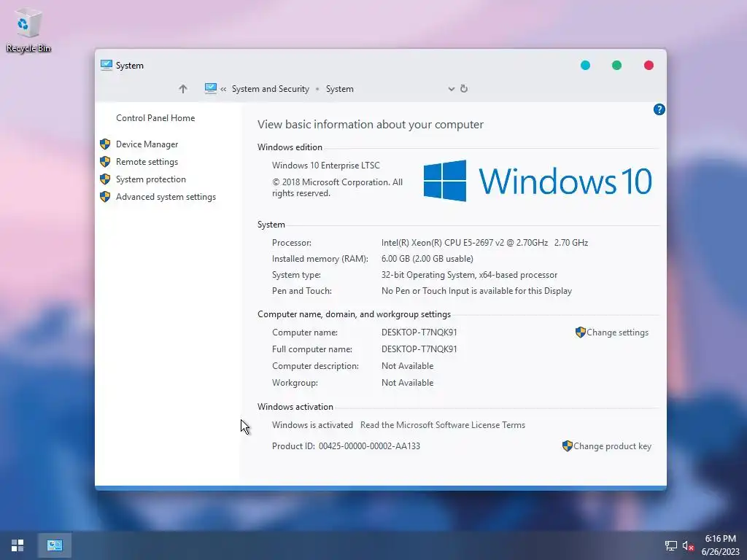Click the computer icon in the address bar
747x560 pixels.
point(211,88)
